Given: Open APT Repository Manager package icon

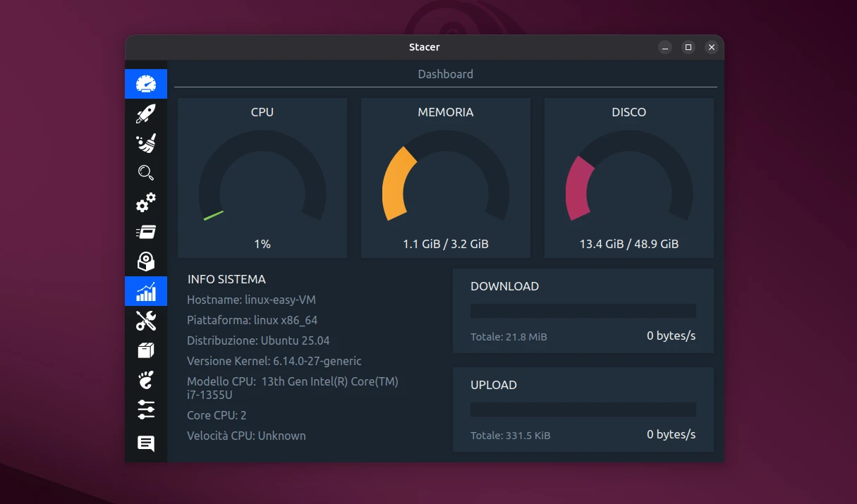Looking at the screenshot, I should [x=146, y=350].
